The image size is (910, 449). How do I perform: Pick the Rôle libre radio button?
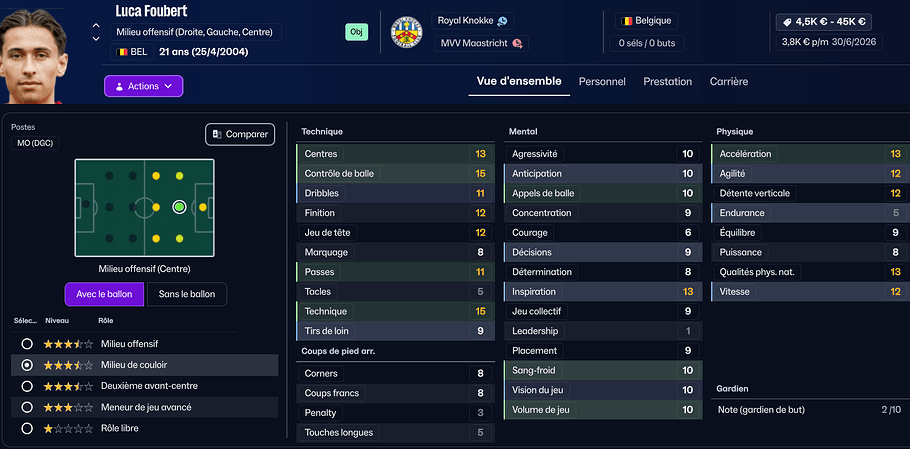pos(27,428)
